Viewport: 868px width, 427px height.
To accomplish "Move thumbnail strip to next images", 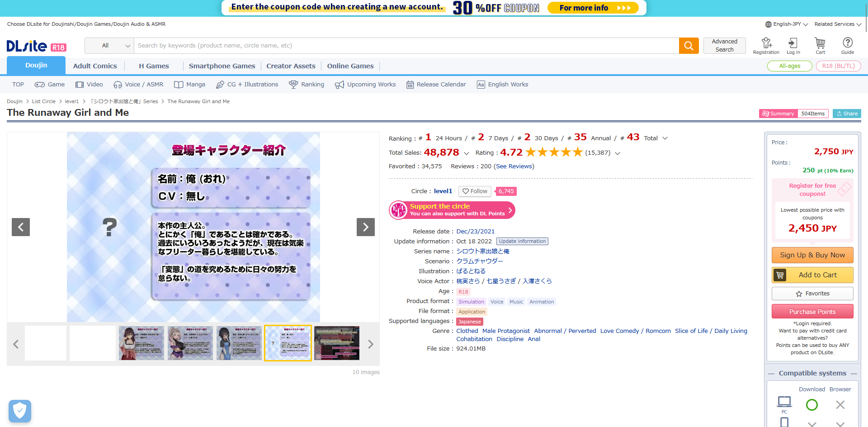I will tap(371, 344).
